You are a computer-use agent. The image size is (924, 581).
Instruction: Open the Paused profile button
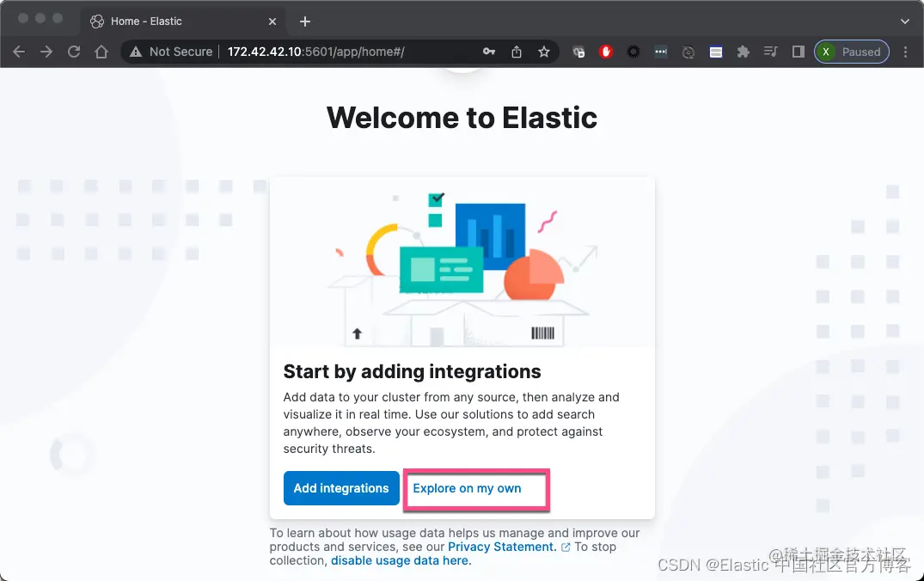(x=852, y=52)
